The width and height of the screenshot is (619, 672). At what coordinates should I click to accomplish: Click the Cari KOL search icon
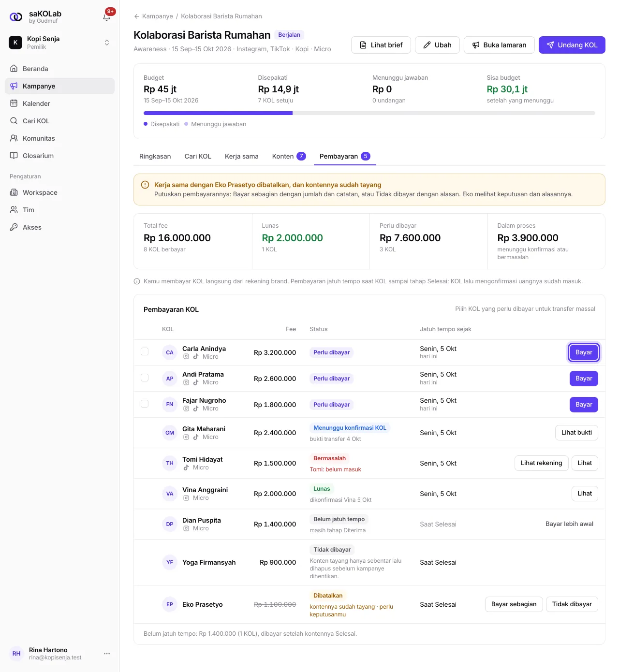click(x=14, y=121)
